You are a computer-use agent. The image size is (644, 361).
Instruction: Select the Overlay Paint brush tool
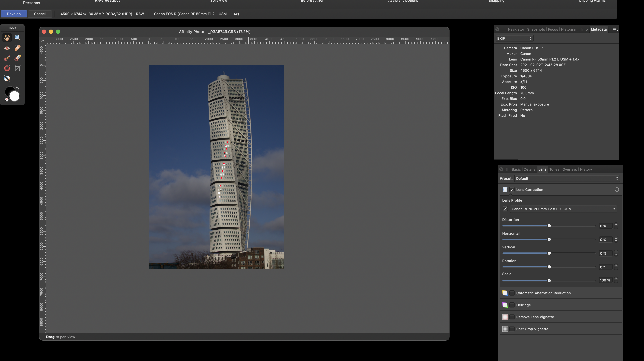7,58
